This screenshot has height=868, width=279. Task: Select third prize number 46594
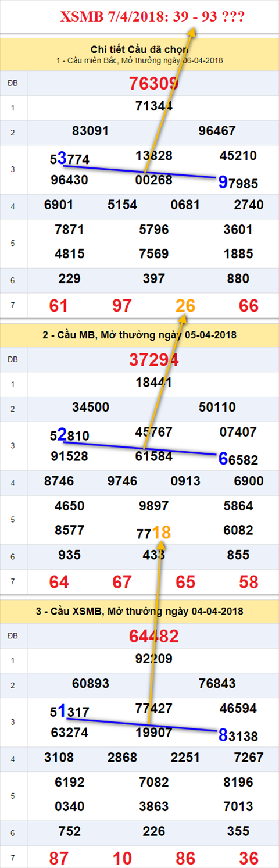tap(238, 709)
